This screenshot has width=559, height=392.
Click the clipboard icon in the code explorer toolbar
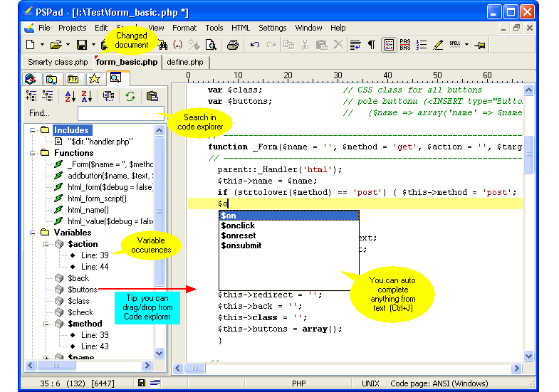point(152,96)
